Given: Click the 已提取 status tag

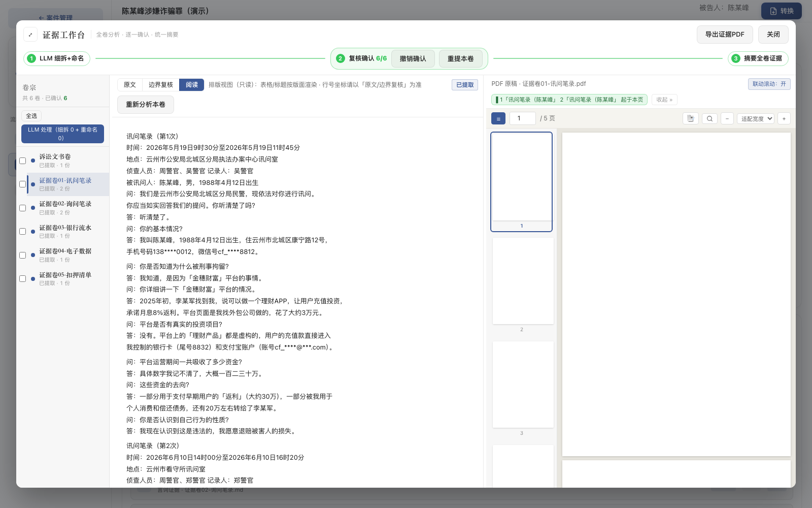Looking at the screenshot, I should coord(465,85).
